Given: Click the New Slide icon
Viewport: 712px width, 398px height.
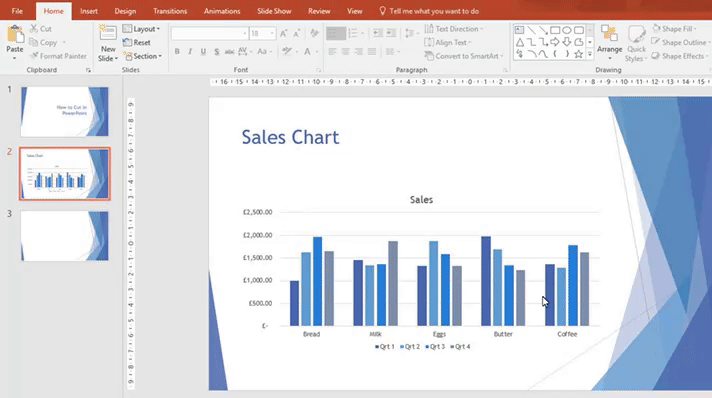Looking at the screenshot, I should (x=108, y=34).
